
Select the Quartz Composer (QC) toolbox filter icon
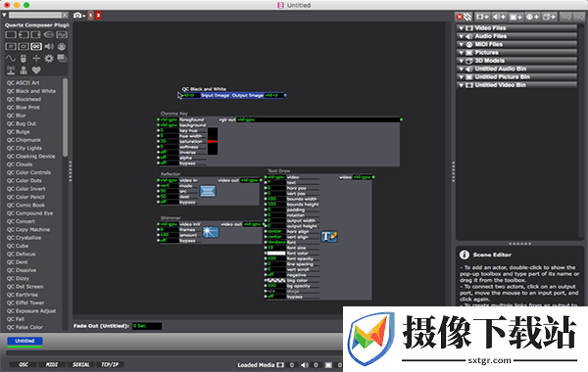pos(36,46)
